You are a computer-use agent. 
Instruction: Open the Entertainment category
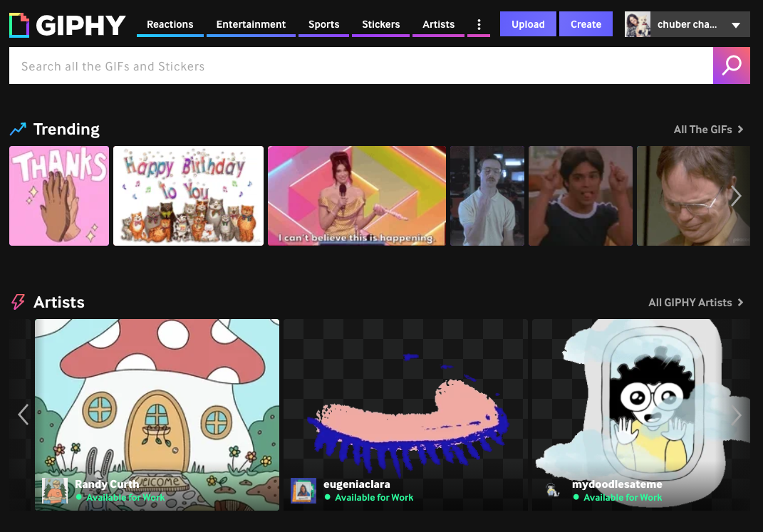point(251,24)
